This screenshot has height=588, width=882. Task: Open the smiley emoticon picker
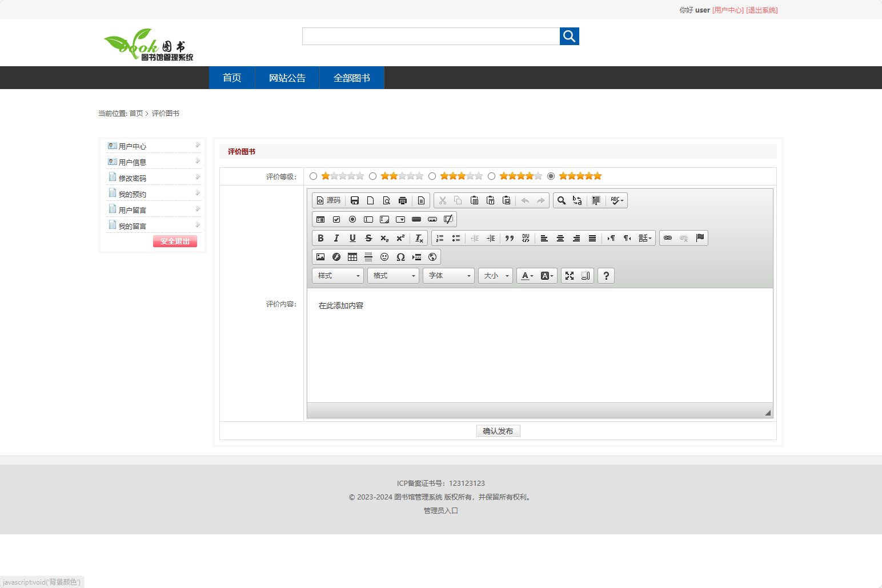[x=384, y=257]
